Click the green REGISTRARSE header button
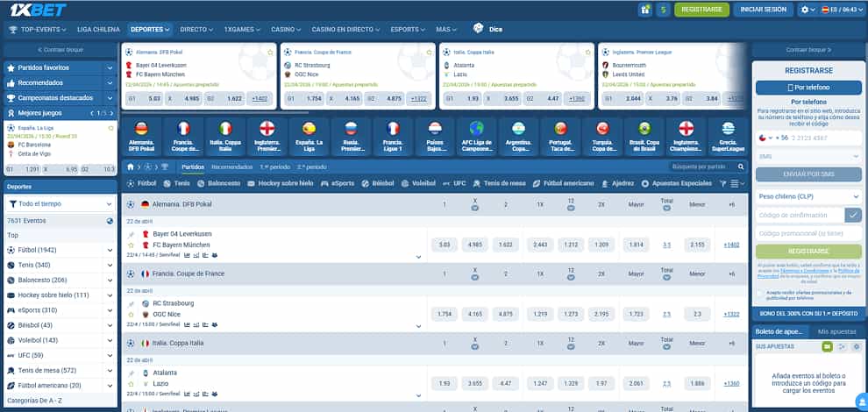Screen dimensions: 868x412 pos(701,10)
